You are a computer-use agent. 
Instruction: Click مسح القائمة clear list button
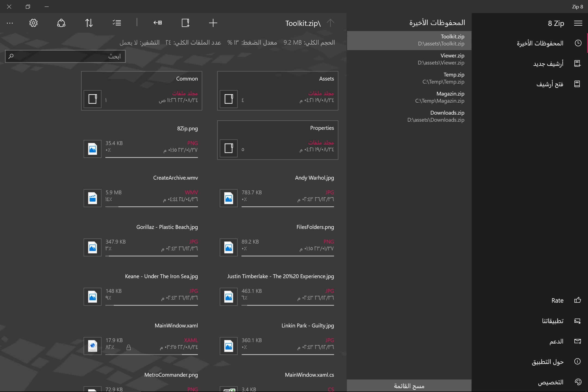[409, 385]
